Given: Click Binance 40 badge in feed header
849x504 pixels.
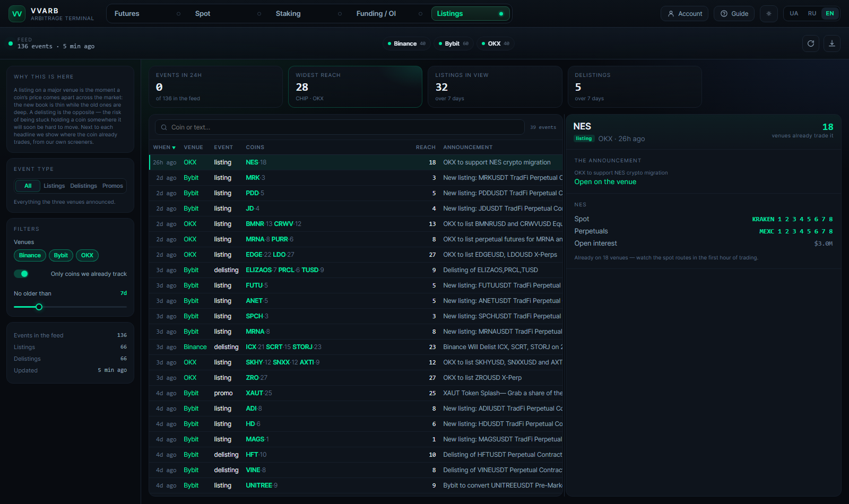Looking at the screenshot, I should (x=406, y=44).
